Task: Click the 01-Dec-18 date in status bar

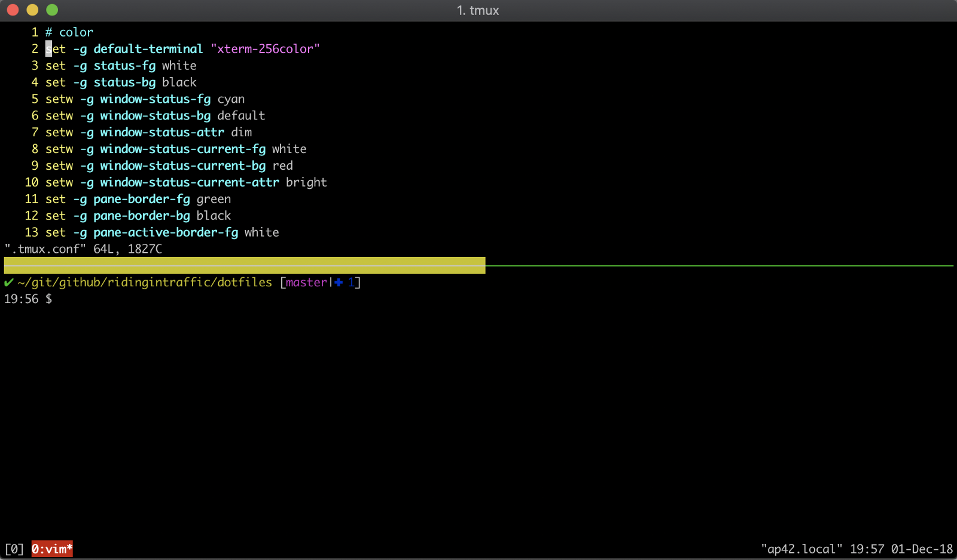Action: tap(922, 549)
